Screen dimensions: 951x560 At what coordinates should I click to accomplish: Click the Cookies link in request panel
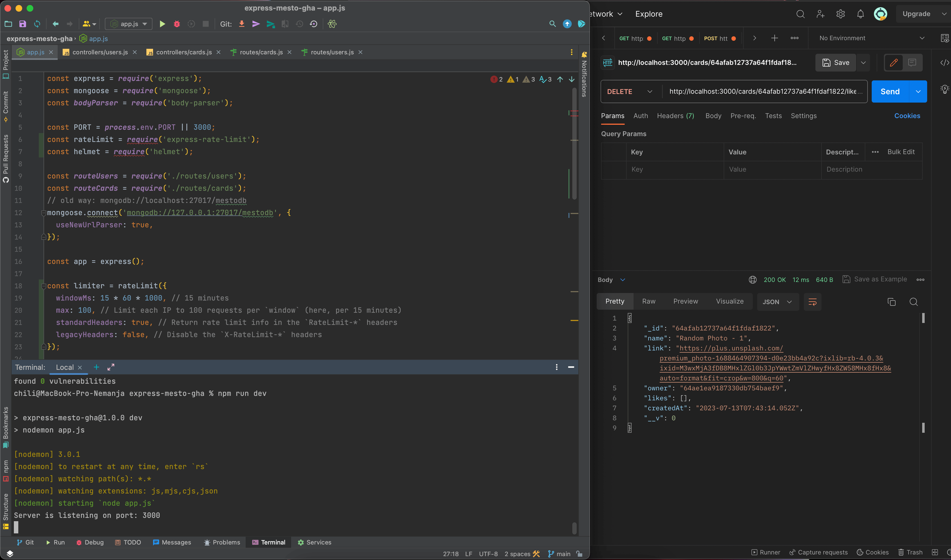coord(906,116)
